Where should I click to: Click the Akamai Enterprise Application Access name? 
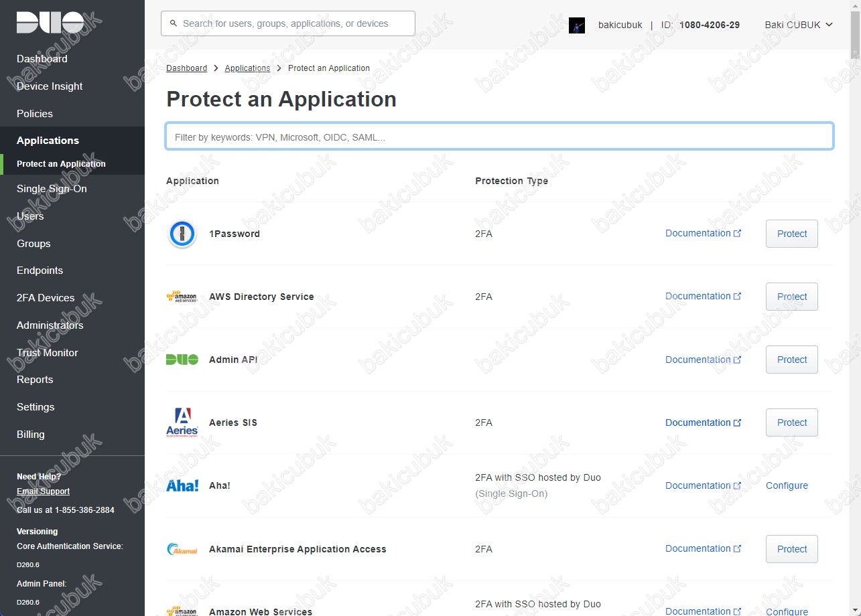(297, 549)
